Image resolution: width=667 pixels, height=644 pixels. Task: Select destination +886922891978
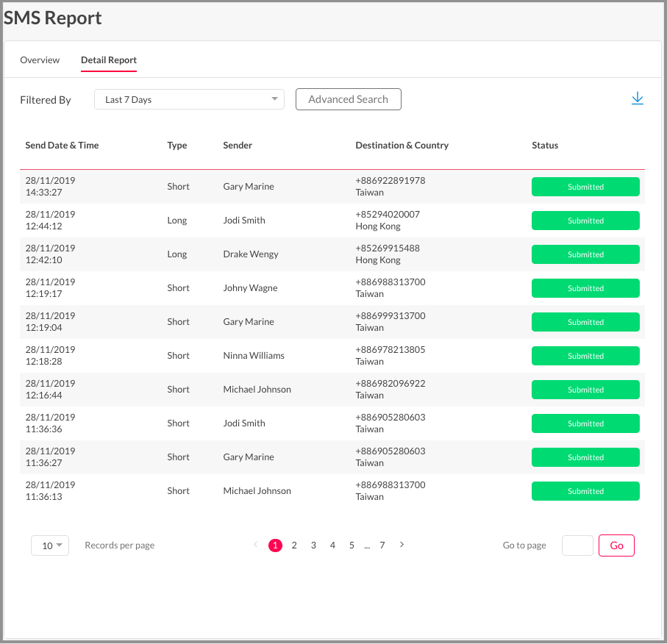(390, 181)
